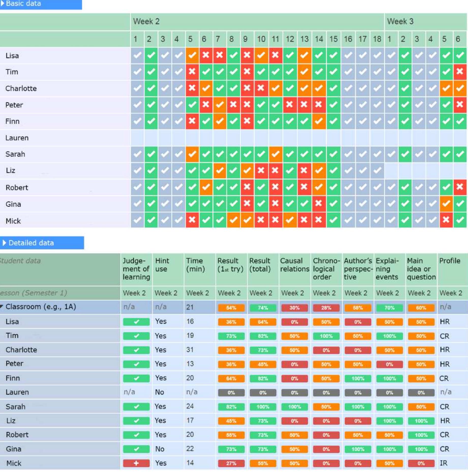Select the Week 3 column header
The image size is (468, 476).
click(x=400, y=22)
